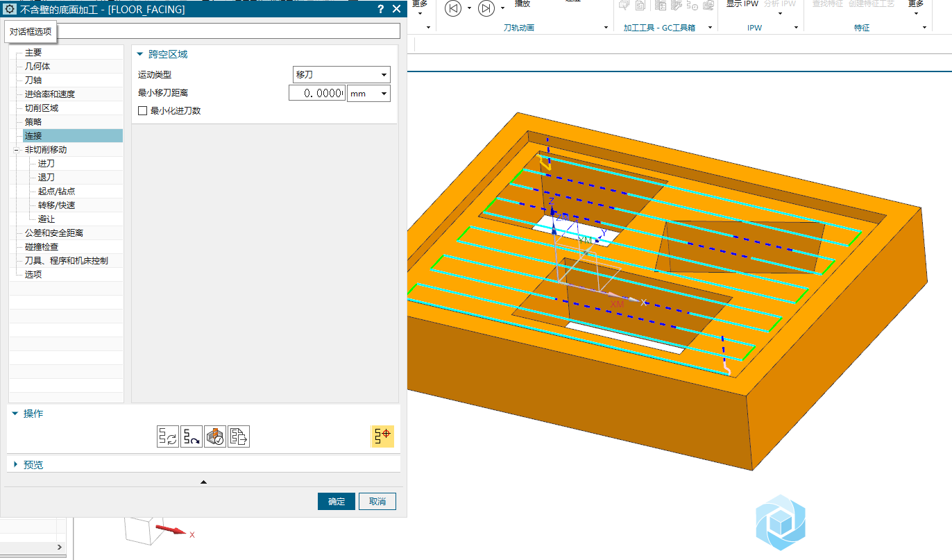The width and height of the screenshot is (952, 560).
Task: Click the Replay tool path icon
Action: click(192, 436)
